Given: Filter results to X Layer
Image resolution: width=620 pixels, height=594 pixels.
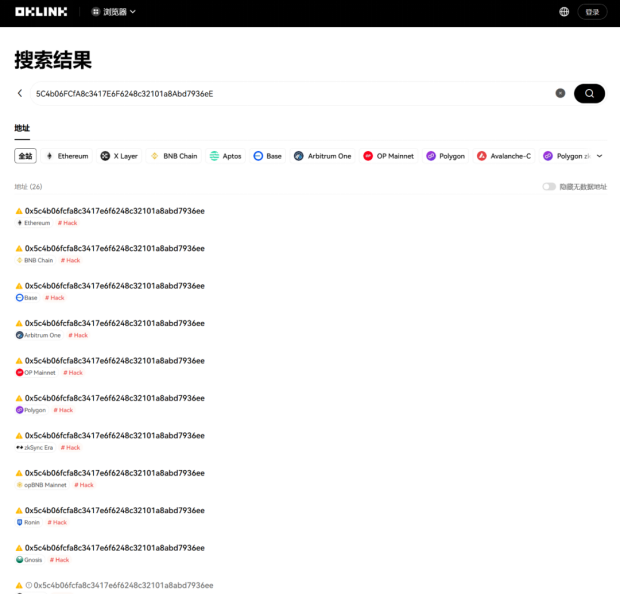Looking at the screenshot, I should click(x=119, y=156).
